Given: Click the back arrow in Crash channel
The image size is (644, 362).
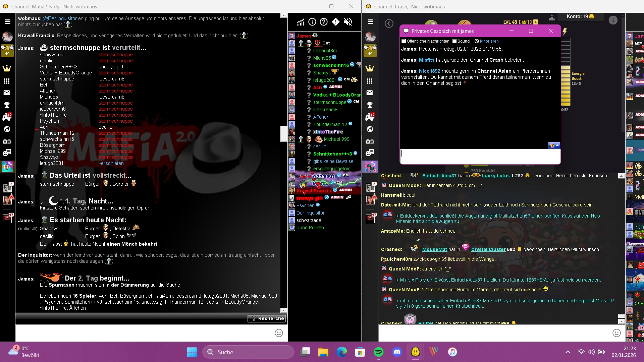Looking at the screenshot, I should (389, 23).
